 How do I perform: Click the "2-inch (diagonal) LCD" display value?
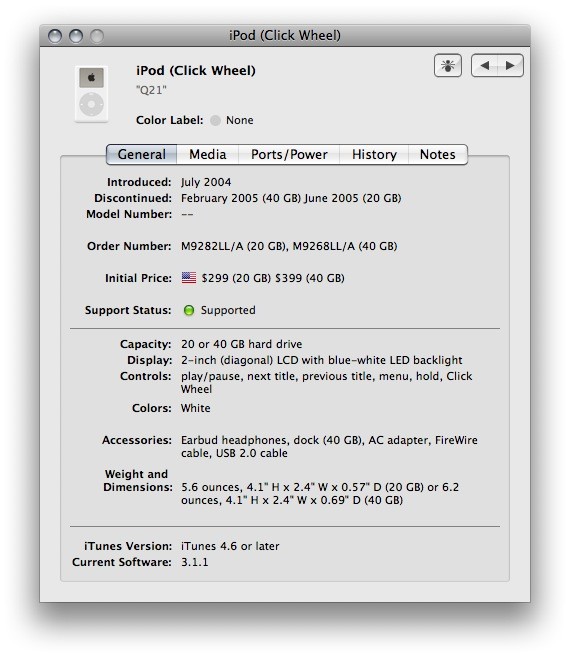pos(239,360)
